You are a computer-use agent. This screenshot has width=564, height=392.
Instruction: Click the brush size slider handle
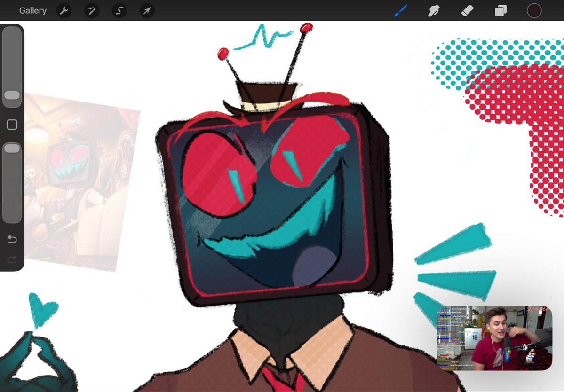12,95
